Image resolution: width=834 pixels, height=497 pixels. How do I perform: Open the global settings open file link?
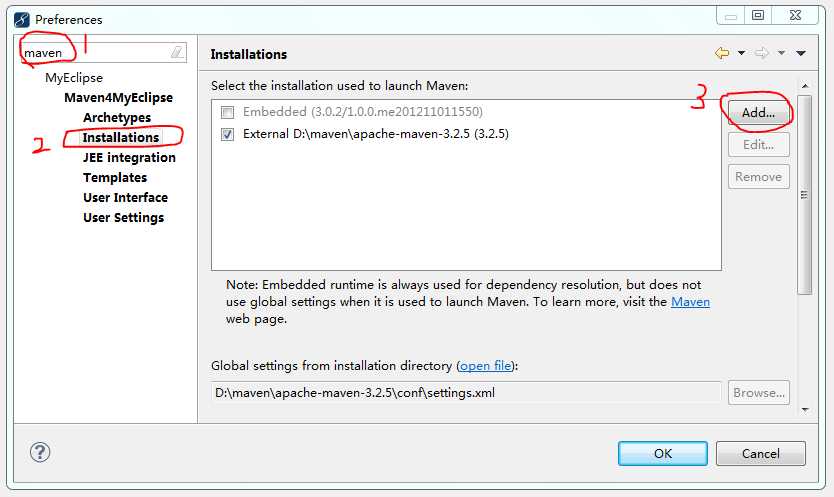pos(486,366)
